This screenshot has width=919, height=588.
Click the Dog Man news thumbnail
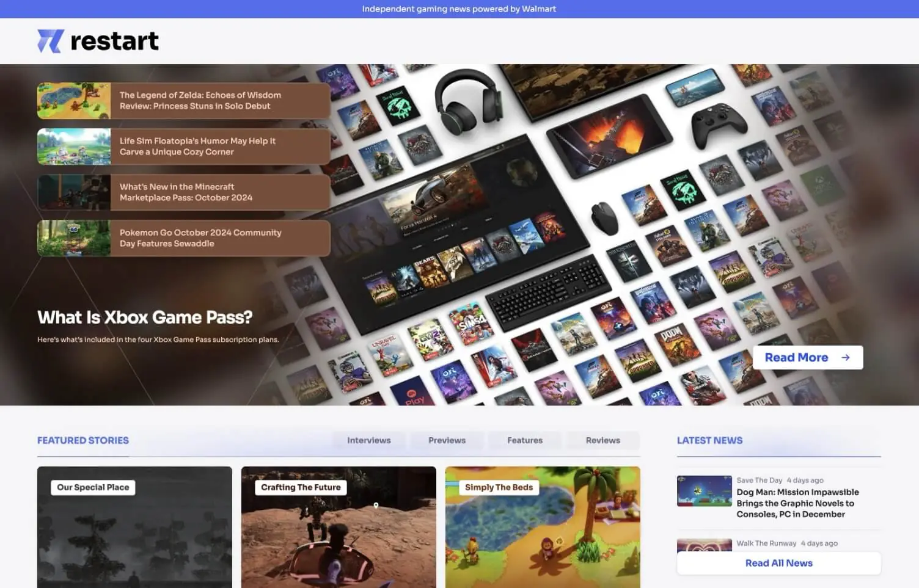pos(703,490)
